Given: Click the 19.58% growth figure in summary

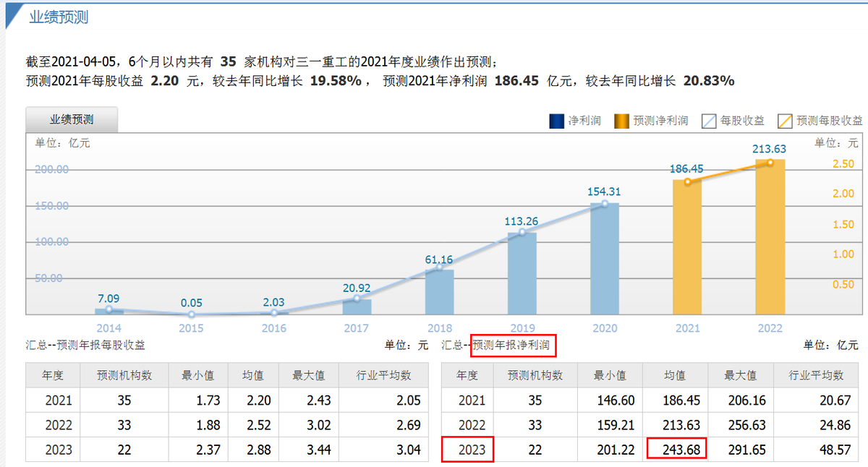Looking at the screenshot, I should tap(335, 82).
